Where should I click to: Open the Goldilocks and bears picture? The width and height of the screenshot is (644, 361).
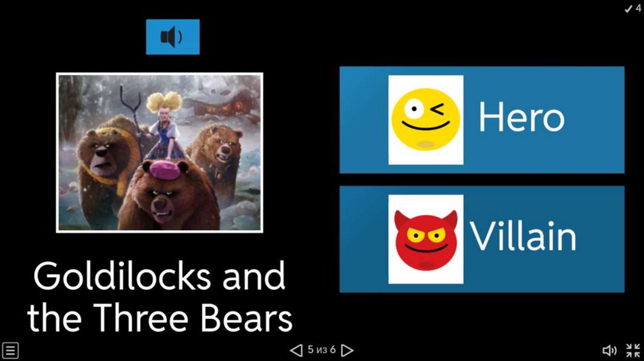[159, 153]
